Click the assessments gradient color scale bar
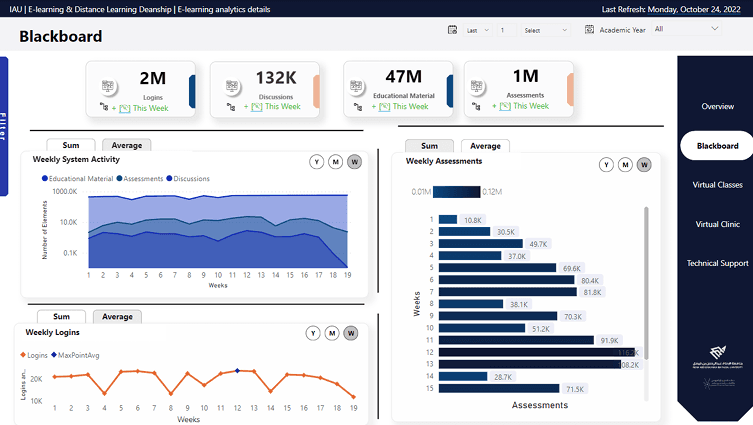This screenshot has height=425, width=753. [456, 192]
